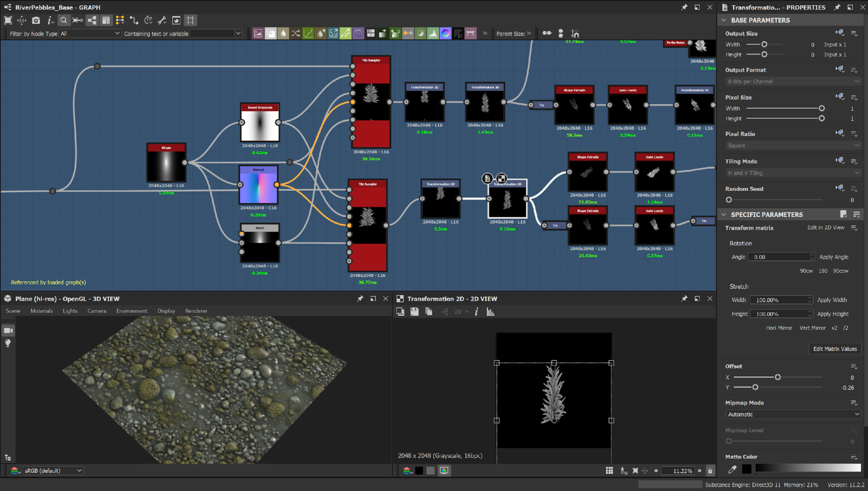Click the eyedropper next to Matte Color
Viewport: 868px width, 491px height.
pos(732,469)
